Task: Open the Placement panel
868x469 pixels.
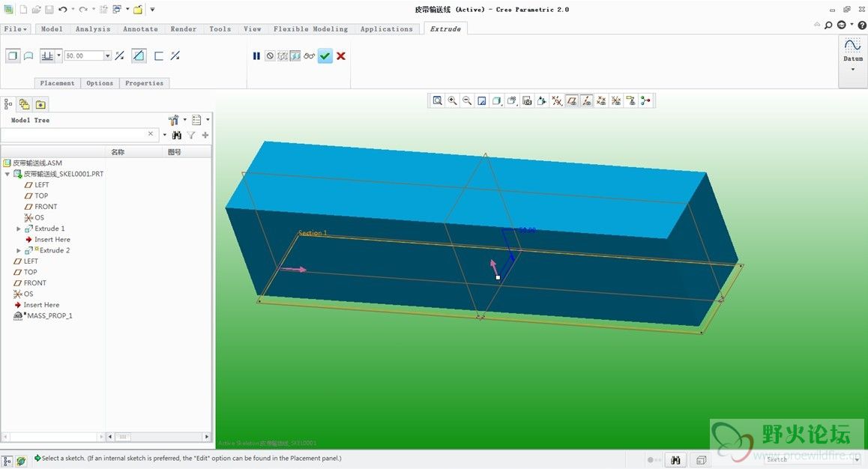Action: point(57,83)
